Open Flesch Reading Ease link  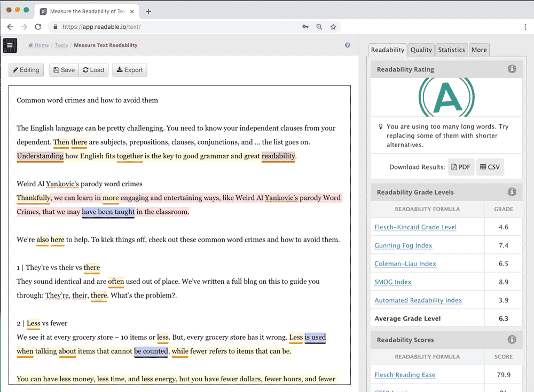[405, 374]
